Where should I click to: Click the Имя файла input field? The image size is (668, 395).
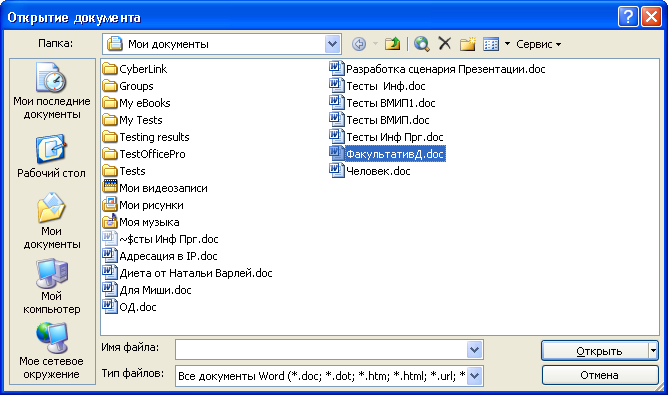click(x=321, y=350)
